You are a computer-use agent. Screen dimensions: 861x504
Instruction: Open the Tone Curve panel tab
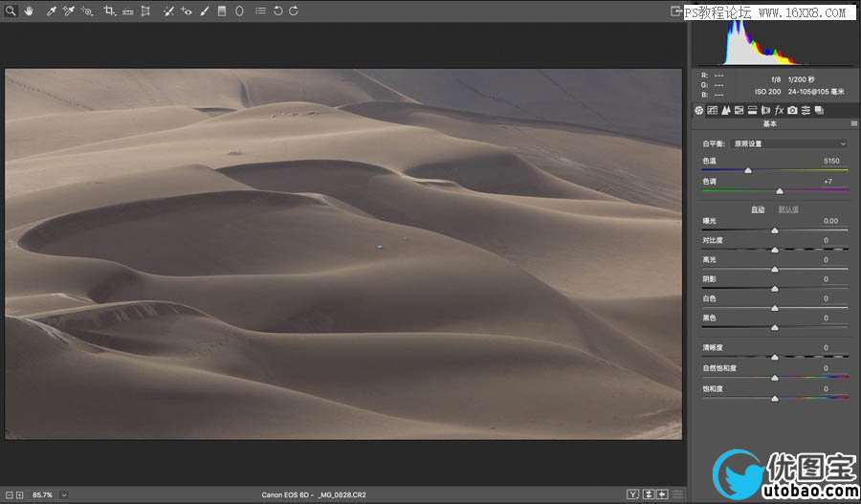pyautogui.click(x=712, y=110)
